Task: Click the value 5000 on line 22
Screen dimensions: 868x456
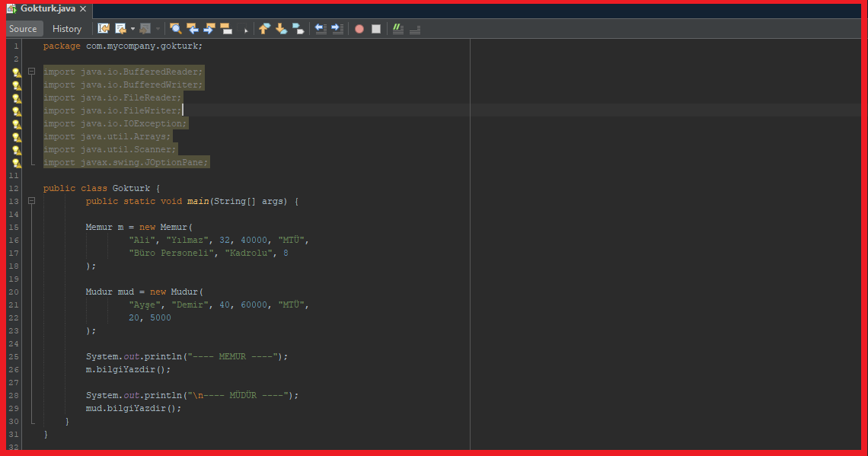Action: [161, 317]
